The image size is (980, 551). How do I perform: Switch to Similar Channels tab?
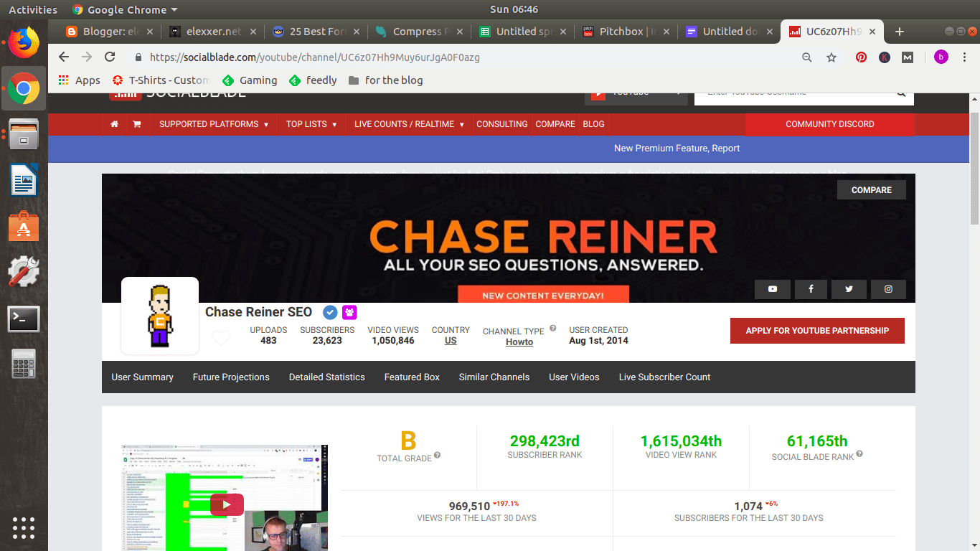[x=494, y=377]
